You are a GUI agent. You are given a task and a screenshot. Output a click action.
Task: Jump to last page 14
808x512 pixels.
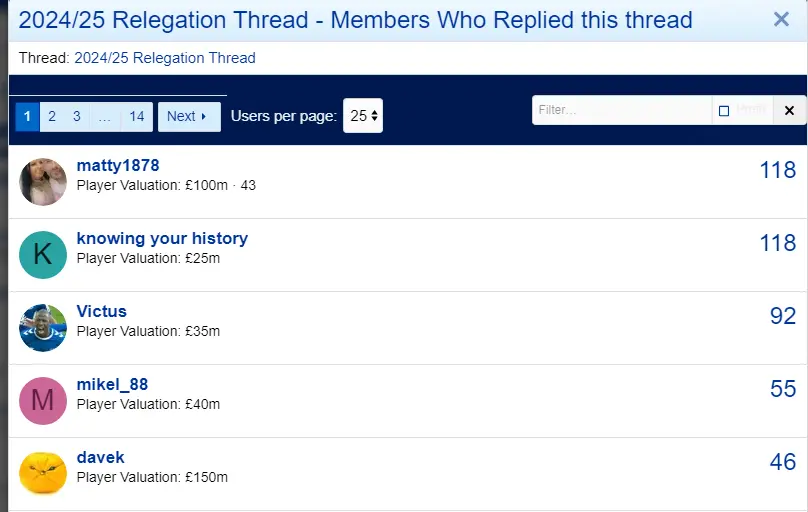click(137, 117)
